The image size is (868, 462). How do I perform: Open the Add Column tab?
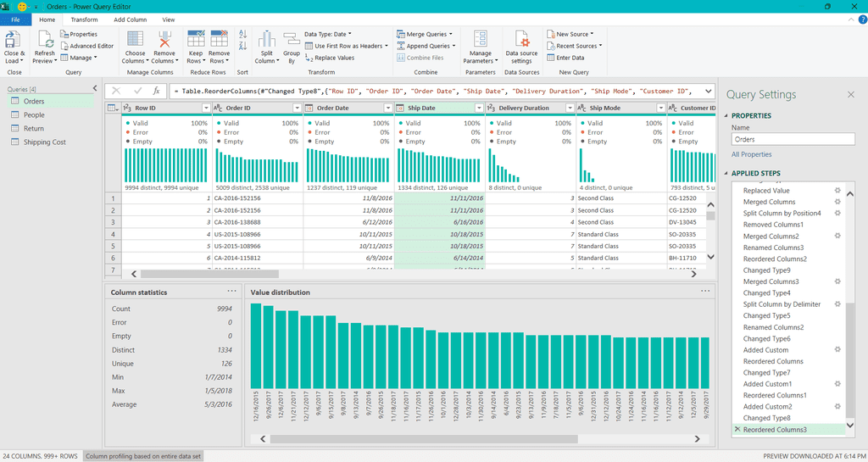(130, 19)
